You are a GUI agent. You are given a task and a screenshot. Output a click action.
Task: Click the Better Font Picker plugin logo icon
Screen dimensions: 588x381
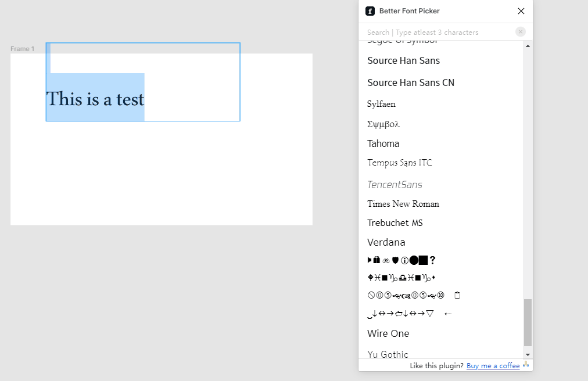click(x=370, y=11)
